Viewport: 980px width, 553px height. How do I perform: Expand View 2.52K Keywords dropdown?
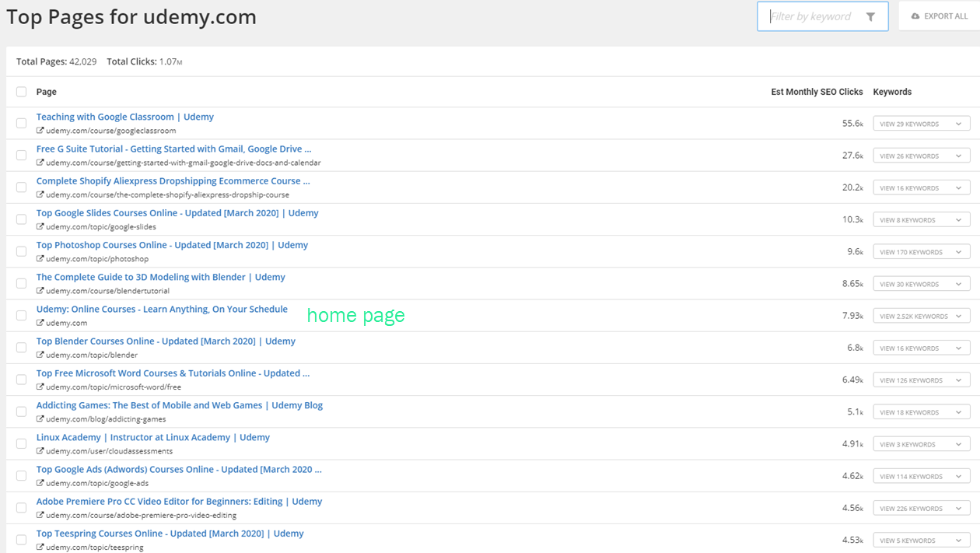922,316
